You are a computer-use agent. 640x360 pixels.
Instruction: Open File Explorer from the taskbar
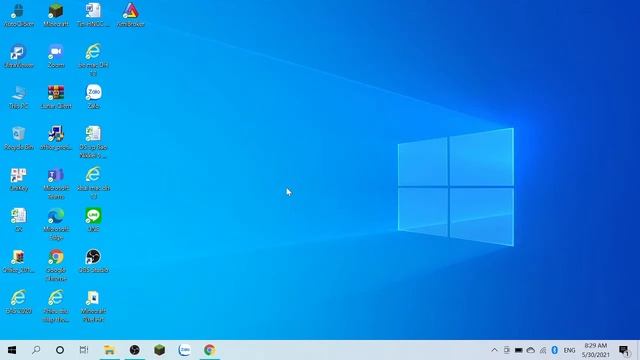click(x=109, y=350)
